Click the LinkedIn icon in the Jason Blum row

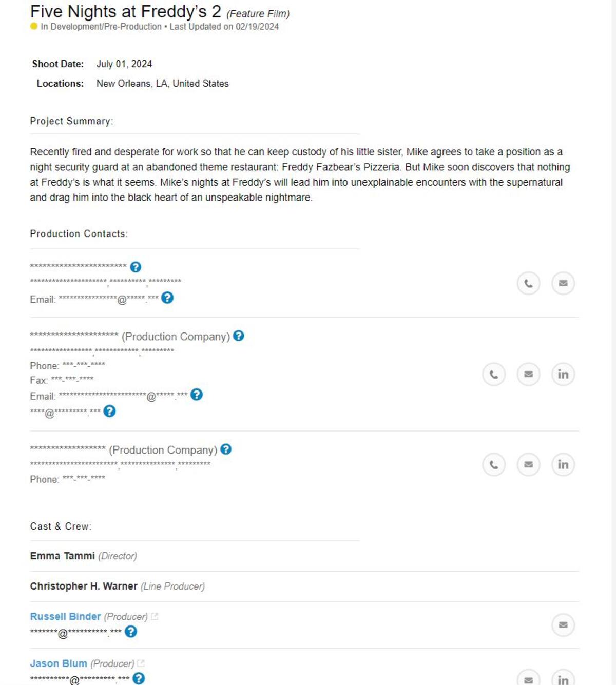pyautogui.click(x=563, y=679)
